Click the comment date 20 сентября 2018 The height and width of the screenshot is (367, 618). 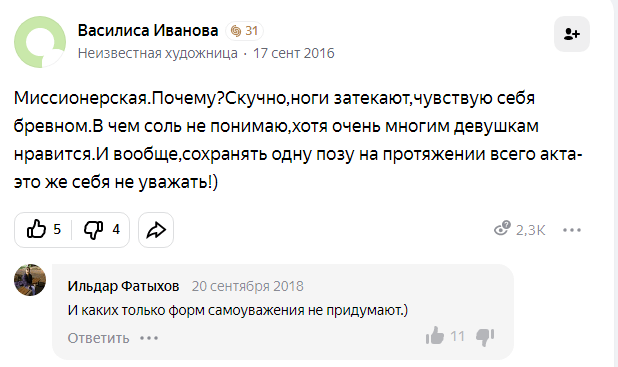click(248, 286)
